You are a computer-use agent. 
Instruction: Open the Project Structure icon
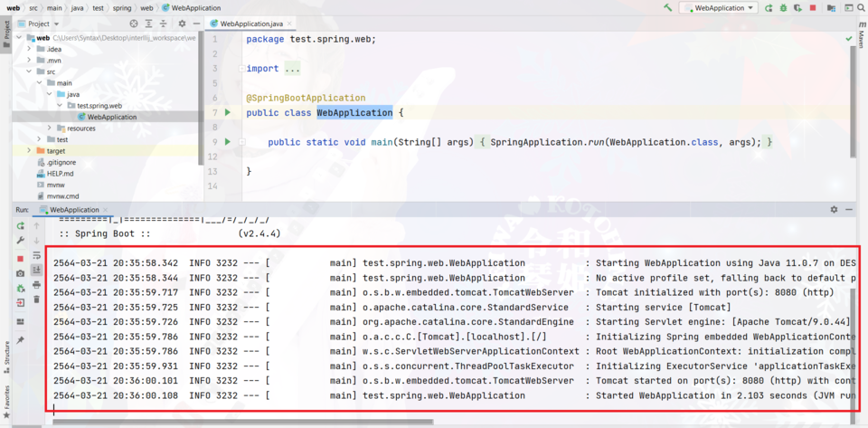click(x=831, y=8)
